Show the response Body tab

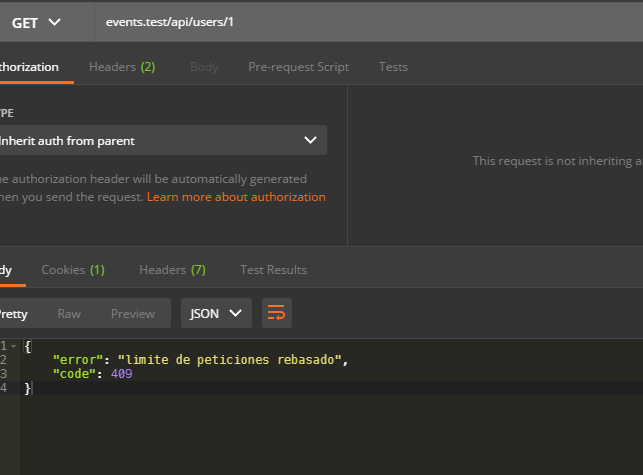coord(6,270)
